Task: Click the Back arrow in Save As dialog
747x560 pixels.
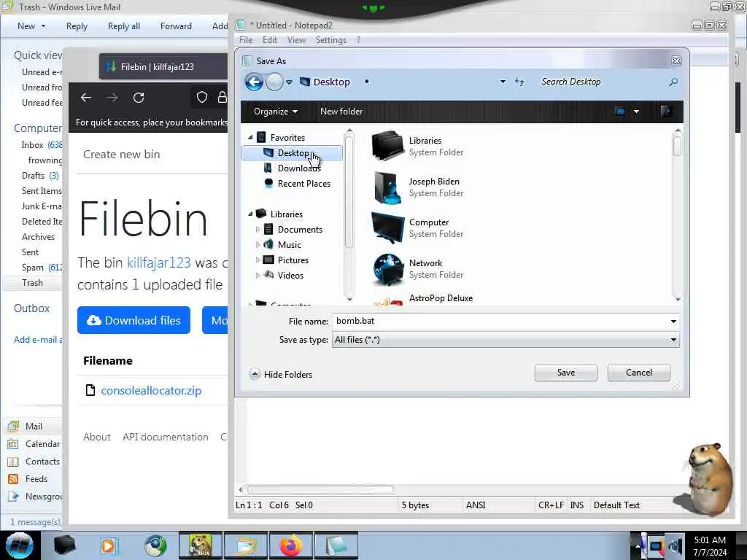Action: (254, 82)
